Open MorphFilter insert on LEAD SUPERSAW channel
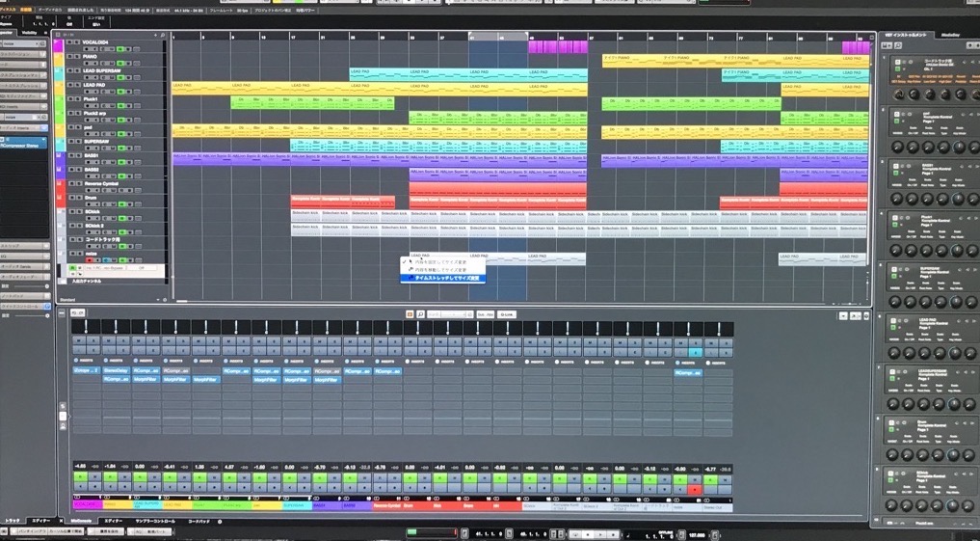980x541 pixels. coord(146,380)
